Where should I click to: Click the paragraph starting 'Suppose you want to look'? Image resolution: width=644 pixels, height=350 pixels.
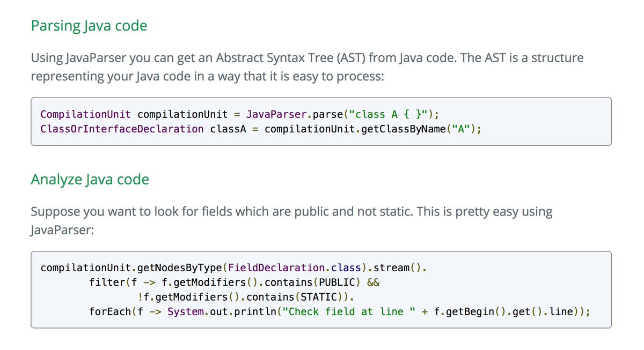[x=291, y=221]
